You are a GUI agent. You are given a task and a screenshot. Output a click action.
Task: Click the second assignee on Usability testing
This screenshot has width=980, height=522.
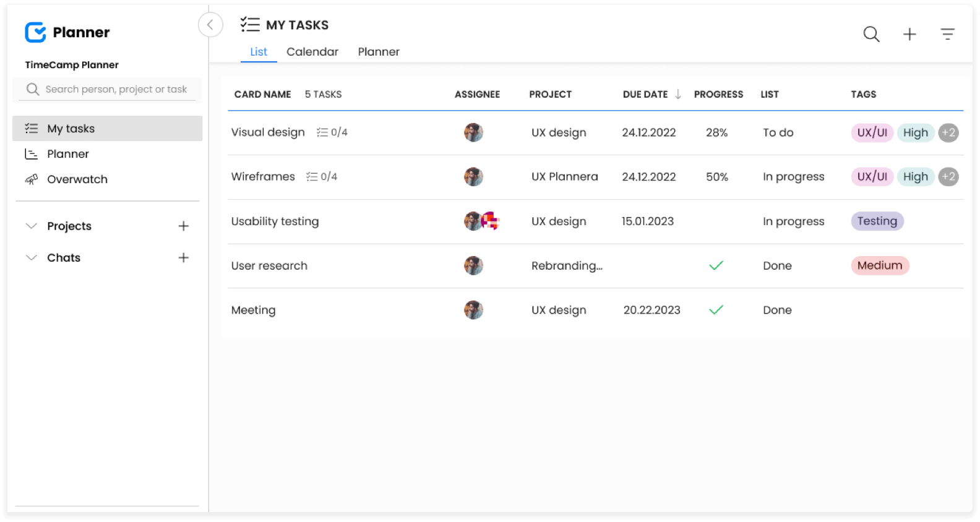point(491,221)
